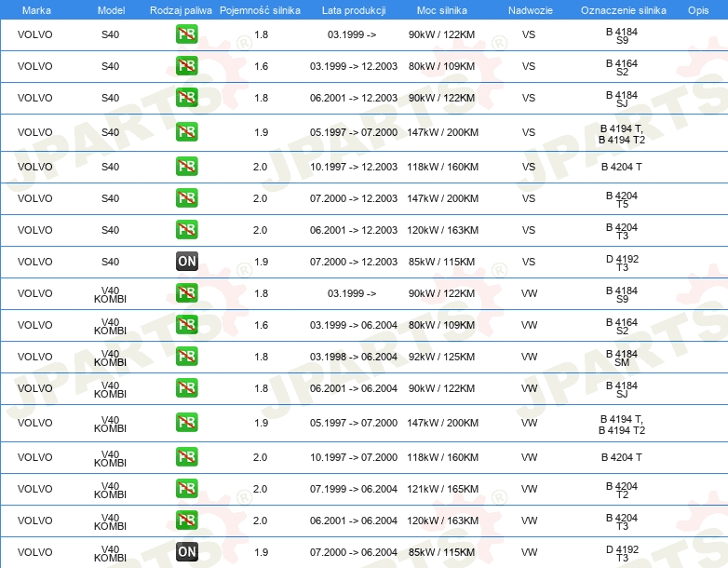Click the ON diesel icon in S40 row
Image resolution: width=728 pixels, height=568 pixels.
tap(186, 261)
